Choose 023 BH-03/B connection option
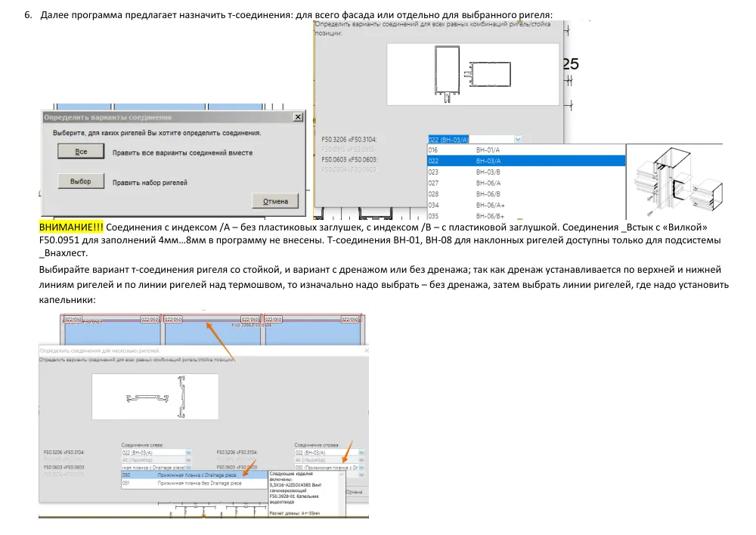Screen dimensions: 756x535 526,172
